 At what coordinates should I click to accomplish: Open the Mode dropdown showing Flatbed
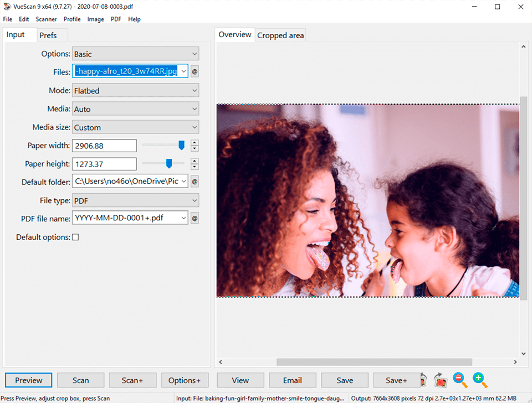pyautogui.click(x=135, y=90)
